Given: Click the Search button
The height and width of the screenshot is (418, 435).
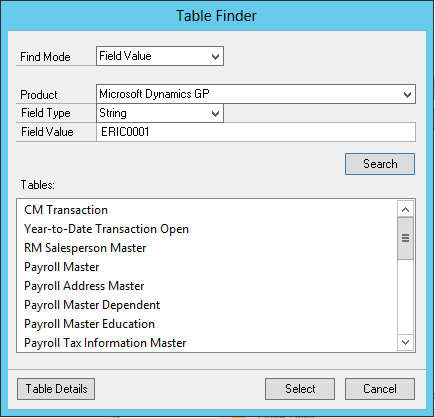Looking at the screenshot, I should coord(380,164).
